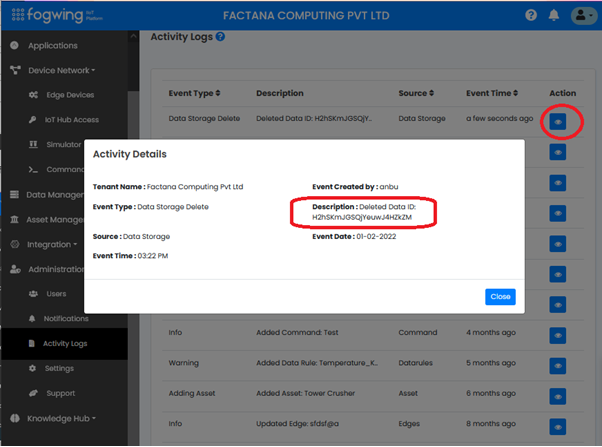Sort the table by Event Time
Viewport: 602px width, 447px height.
492,93
